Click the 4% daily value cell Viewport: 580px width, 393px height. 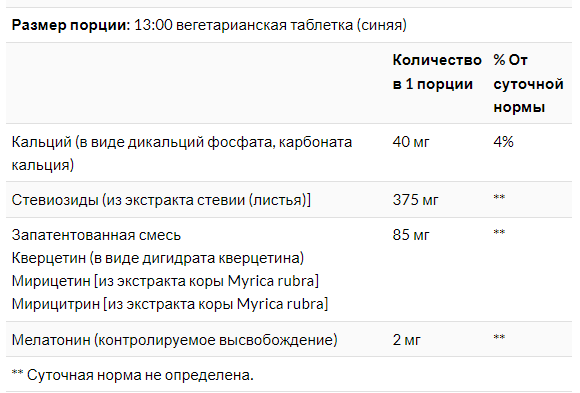tap(503, 142)
